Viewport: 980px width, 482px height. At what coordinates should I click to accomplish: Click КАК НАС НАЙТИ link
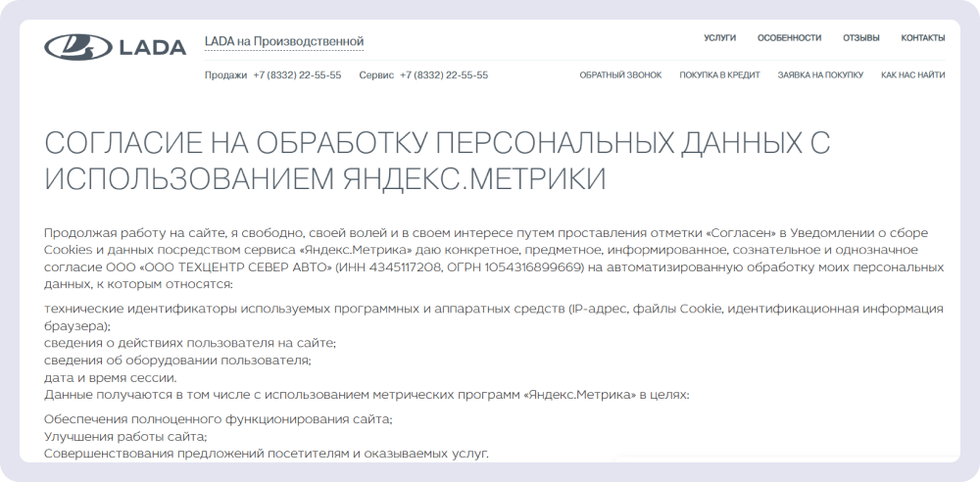912,75
